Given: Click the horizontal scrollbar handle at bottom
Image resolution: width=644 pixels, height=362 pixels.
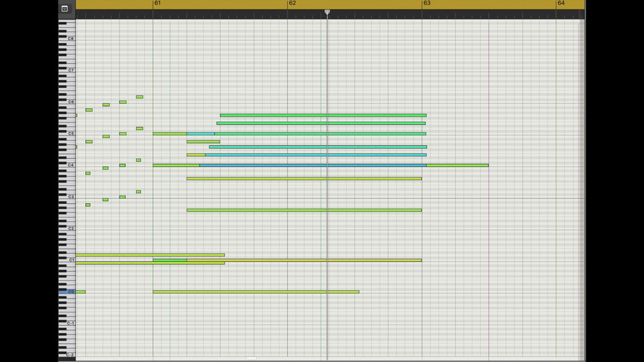Looking at the screenshot, I should coord(252,358).
